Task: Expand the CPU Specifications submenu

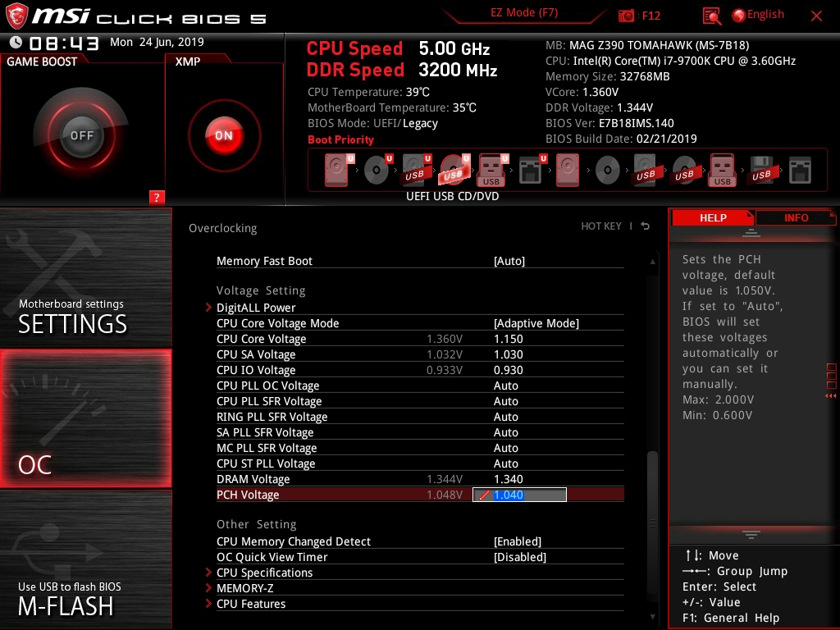Action: point(264,573)
